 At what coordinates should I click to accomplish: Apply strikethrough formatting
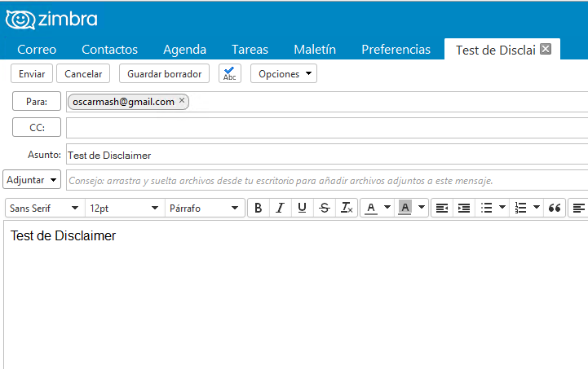325,208
